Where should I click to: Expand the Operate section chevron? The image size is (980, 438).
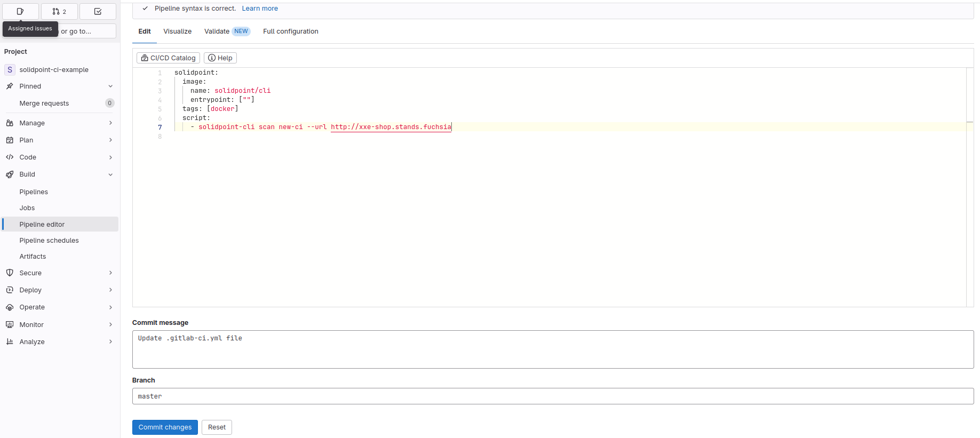[x=110, y=307]
